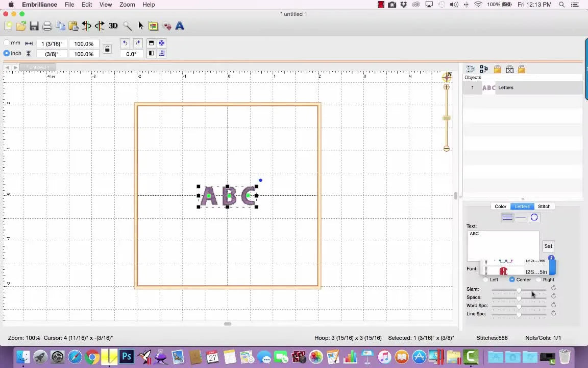The width and height of the screenshot is (588, 368).
Task: Create lettering with the blue A tool
Action: coord(180,26)
